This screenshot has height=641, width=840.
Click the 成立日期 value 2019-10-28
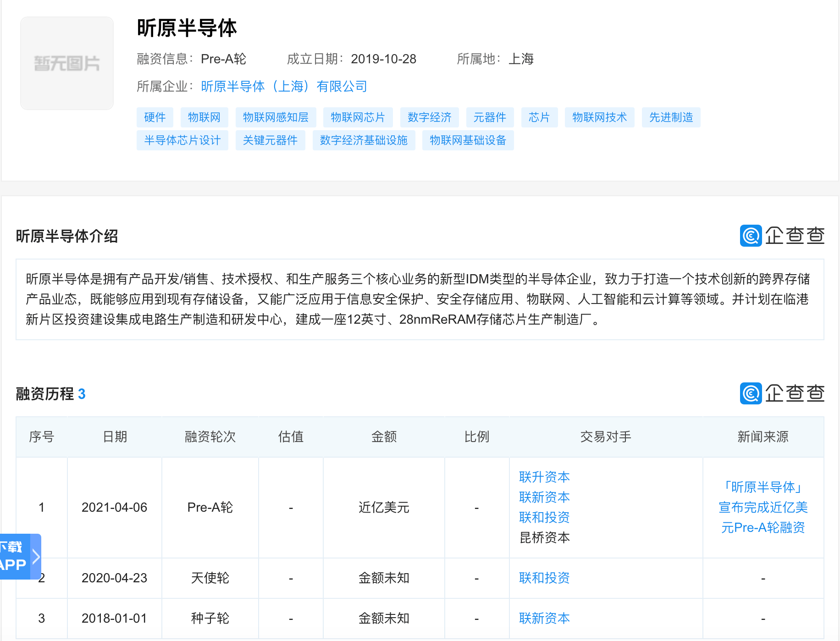[x=384, y=59]
